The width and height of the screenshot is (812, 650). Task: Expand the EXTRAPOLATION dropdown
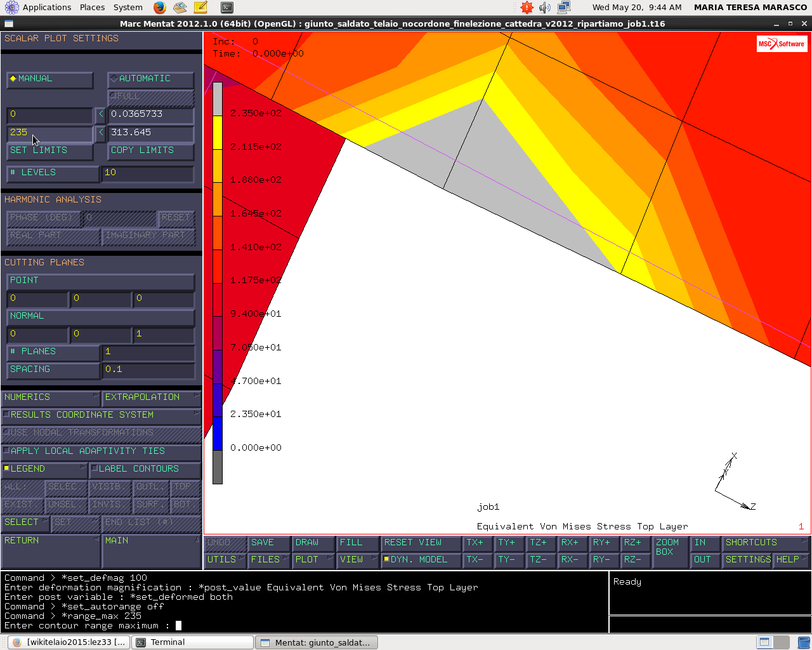[x=152, y=397]
